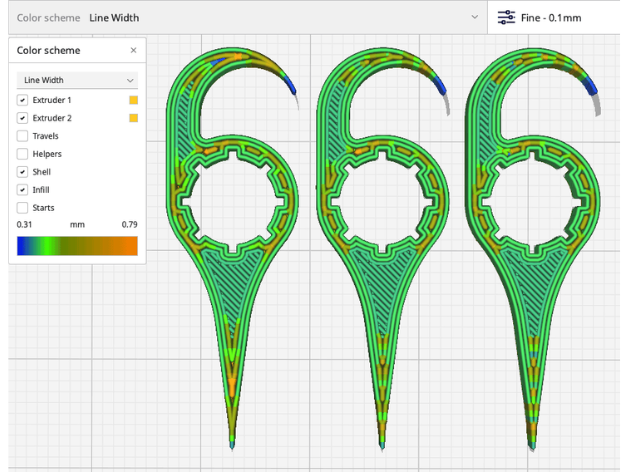This screenshot has width=628, height=472.
Task: Expand the top Color scheme selector
Action: coord(248,18)
